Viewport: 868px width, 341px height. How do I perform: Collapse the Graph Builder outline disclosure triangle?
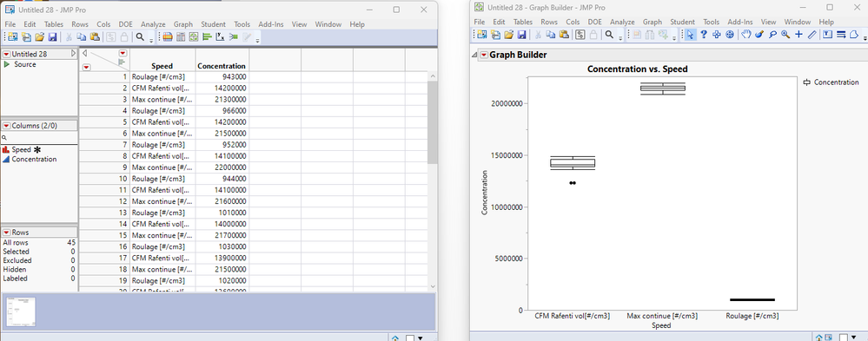click(x=474, y=55)
